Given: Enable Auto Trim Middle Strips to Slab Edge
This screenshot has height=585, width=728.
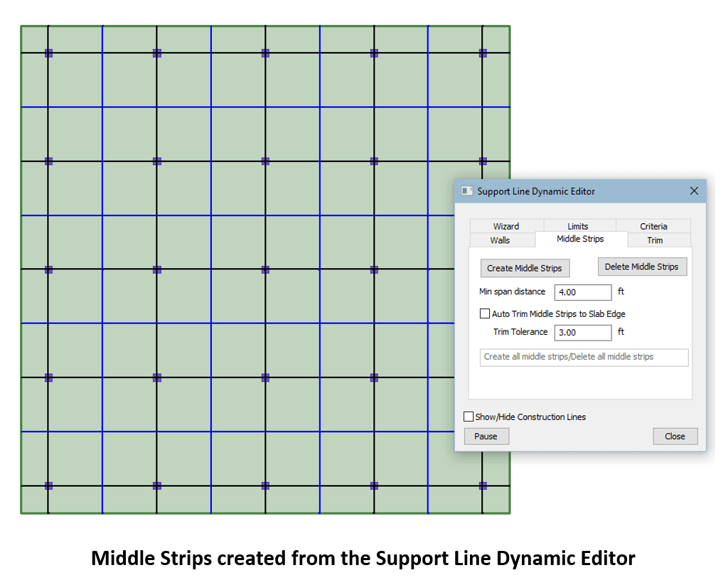Looking at the screenshot, I should (486, 313).
